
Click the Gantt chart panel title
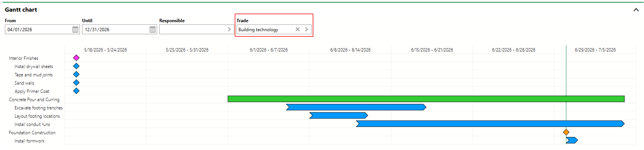(x=21, y=10)
